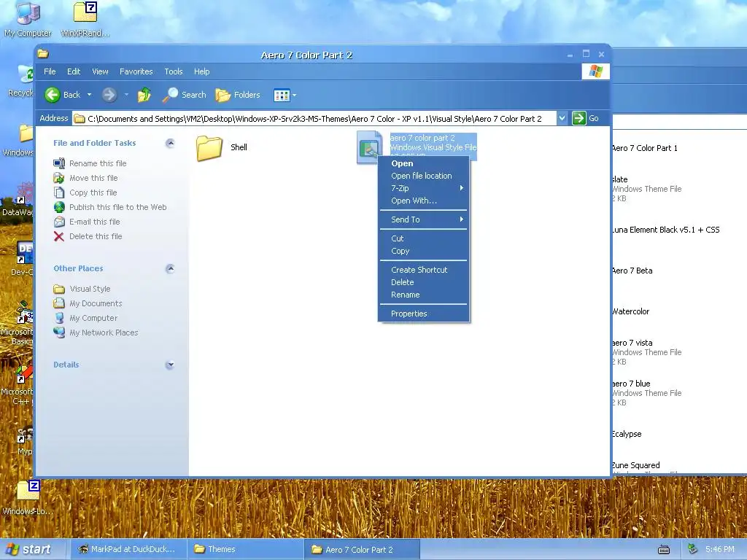
Task: Click the Publish to Web globe icon
Action: pyautogui.click(x=59, y=207)
